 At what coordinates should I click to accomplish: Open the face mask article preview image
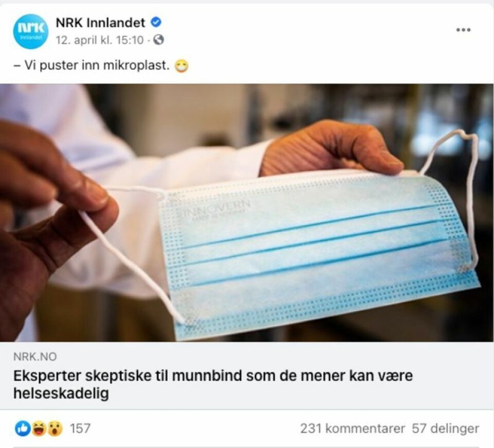[x=246, y=213]
